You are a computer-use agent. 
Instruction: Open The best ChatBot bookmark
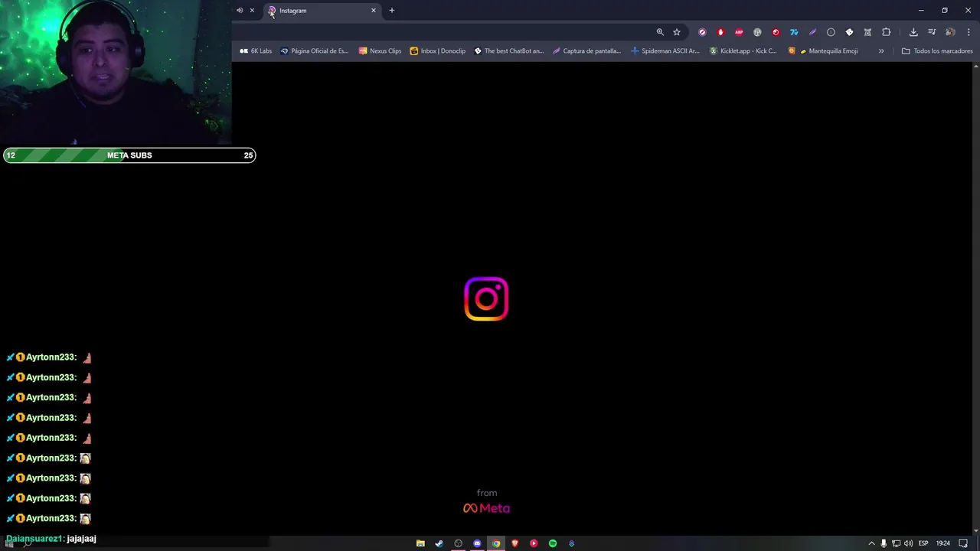[508, 51]
